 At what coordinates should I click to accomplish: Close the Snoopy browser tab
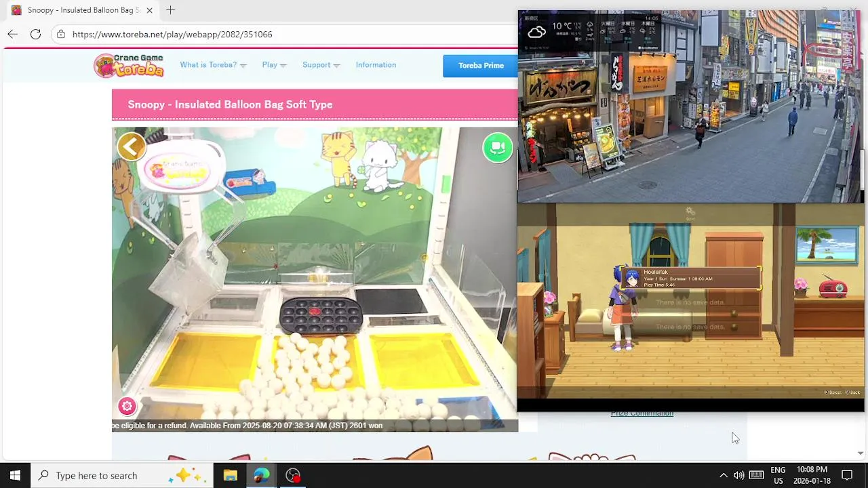(x=149, y=10)
